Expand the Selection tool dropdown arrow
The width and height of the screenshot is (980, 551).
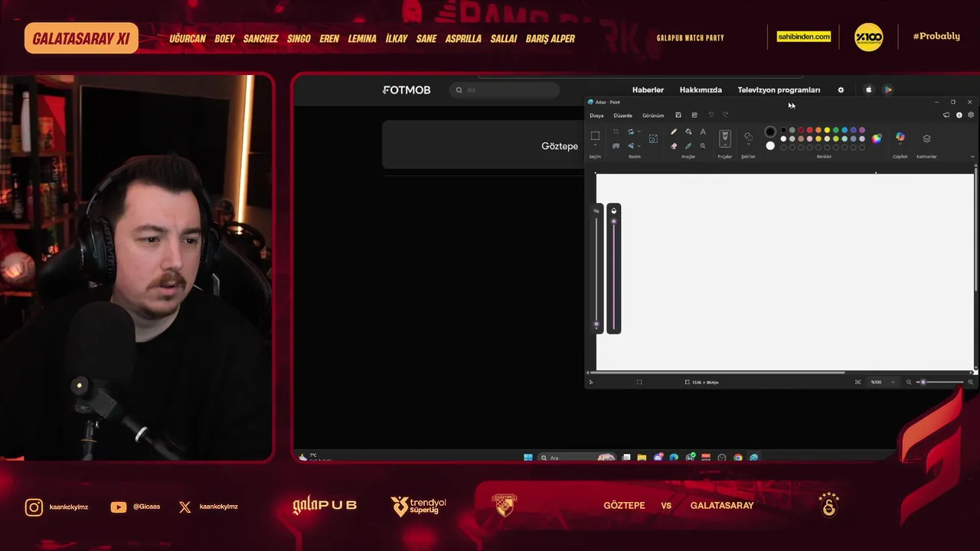tap(595, 145)
